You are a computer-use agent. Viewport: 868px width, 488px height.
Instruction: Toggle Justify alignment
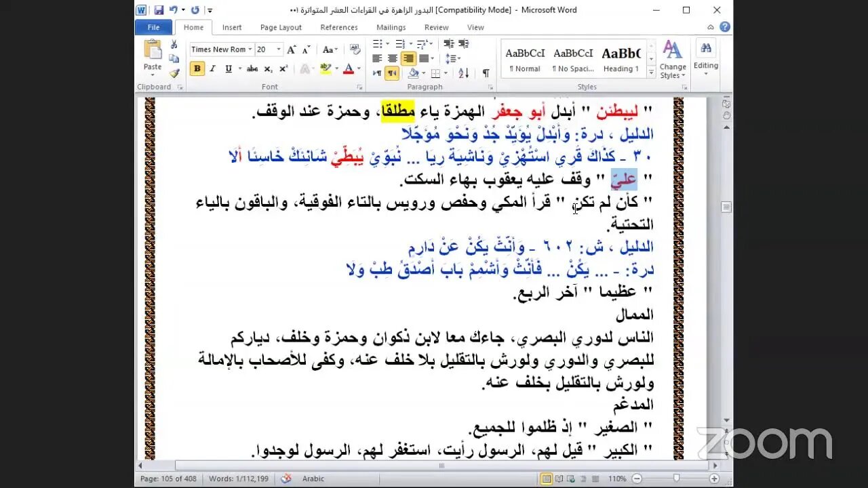422,58
